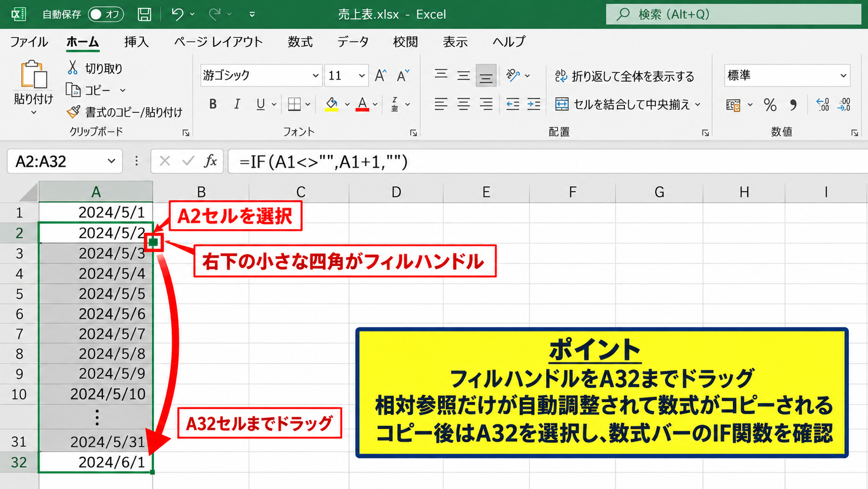Decrease indent

coord(513,104)
